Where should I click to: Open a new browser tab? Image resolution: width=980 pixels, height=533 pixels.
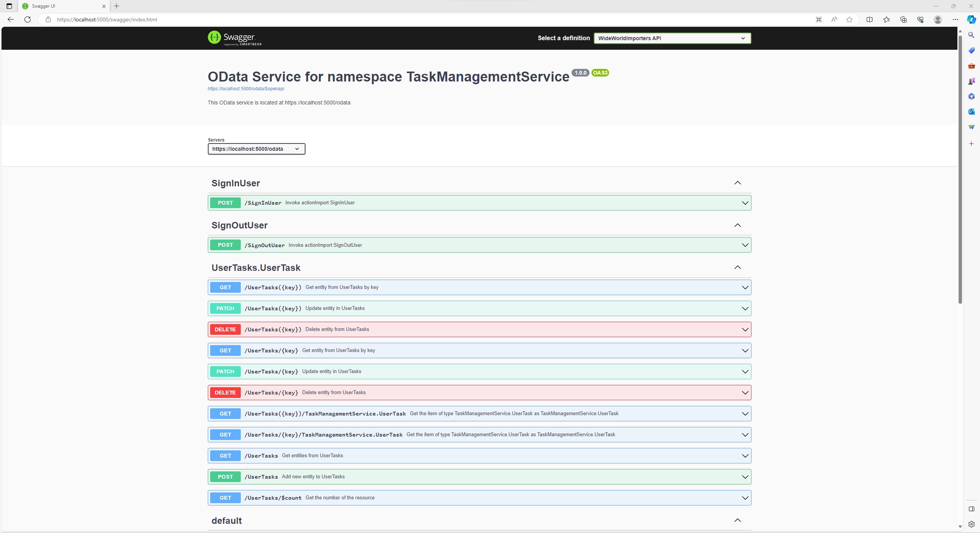coord(117,6)
